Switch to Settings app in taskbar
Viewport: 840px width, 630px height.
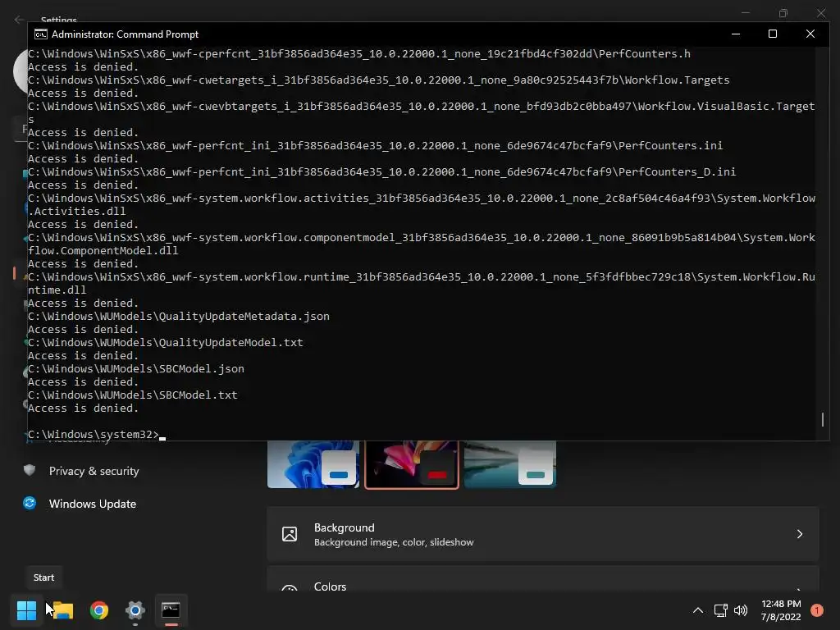135,609
